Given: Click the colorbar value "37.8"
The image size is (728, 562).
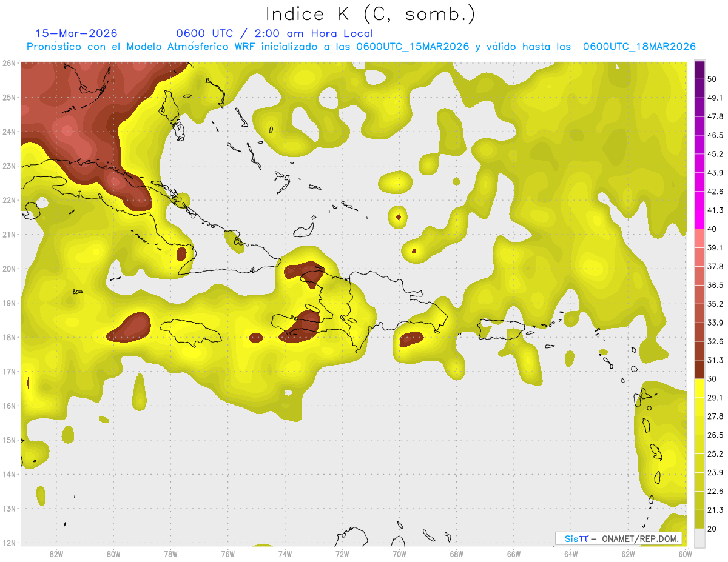Looking at the screenshot, I should [x=715, y=266].
